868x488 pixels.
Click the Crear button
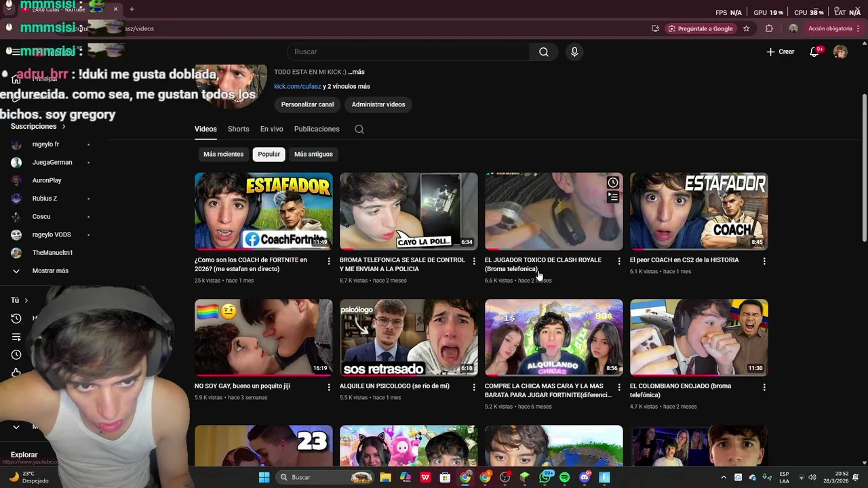781,52
